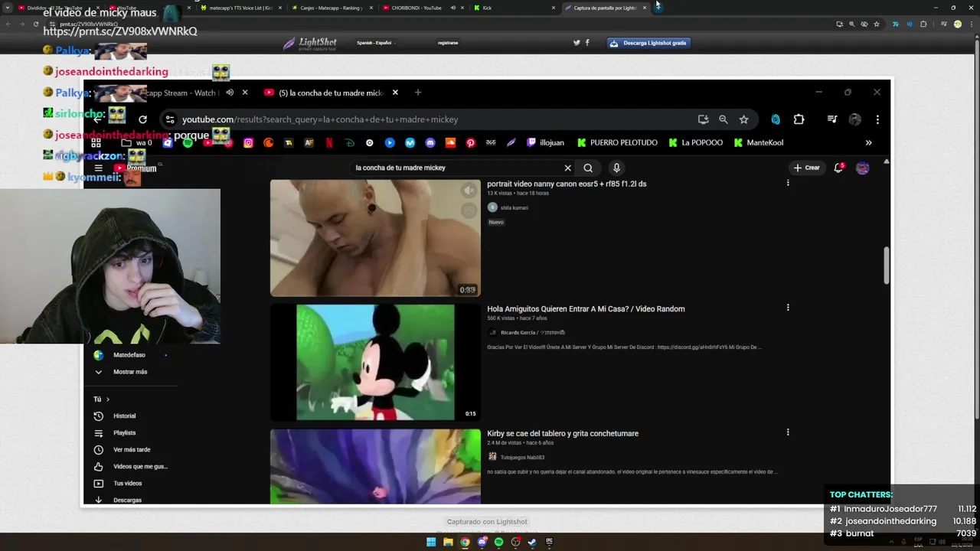Open the apps grid in the bookmarks bar
This screenshot has height=551, width=980.
96,142
